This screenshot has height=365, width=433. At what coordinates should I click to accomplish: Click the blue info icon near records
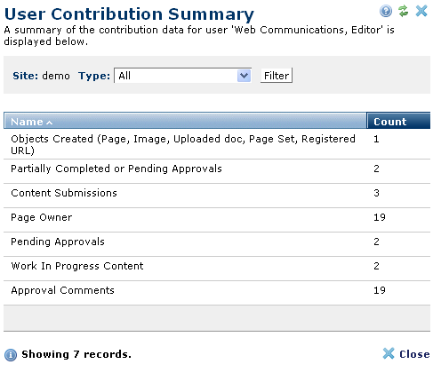10,355
